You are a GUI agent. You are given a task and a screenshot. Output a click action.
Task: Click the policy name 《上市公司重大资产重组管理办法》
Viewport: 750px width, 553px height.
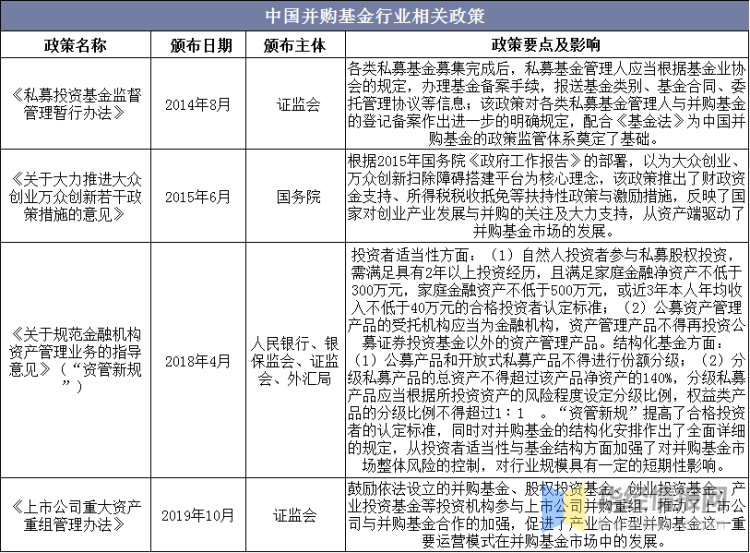(x=76, y=516)
